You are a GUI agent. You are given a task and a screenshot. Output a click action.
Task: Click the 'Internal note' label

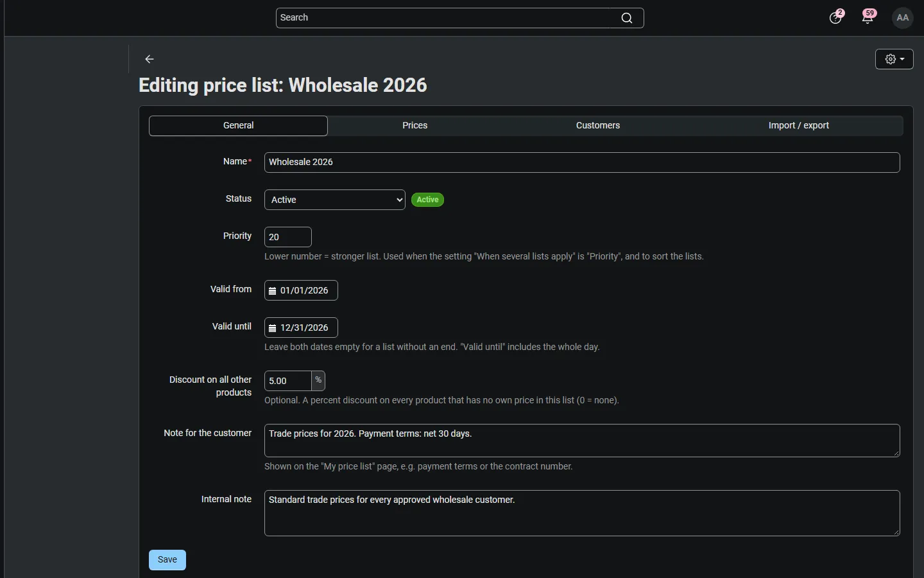[227, 500]
